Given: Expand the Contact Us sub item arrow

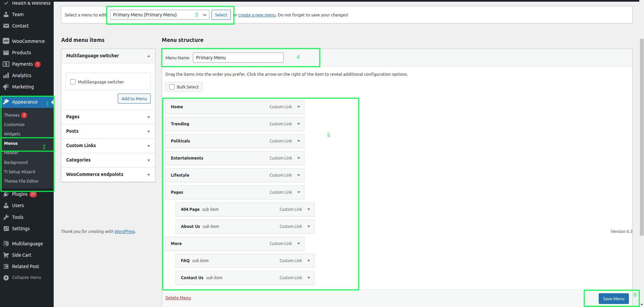Looking at the screenshot, I should 309,278.
